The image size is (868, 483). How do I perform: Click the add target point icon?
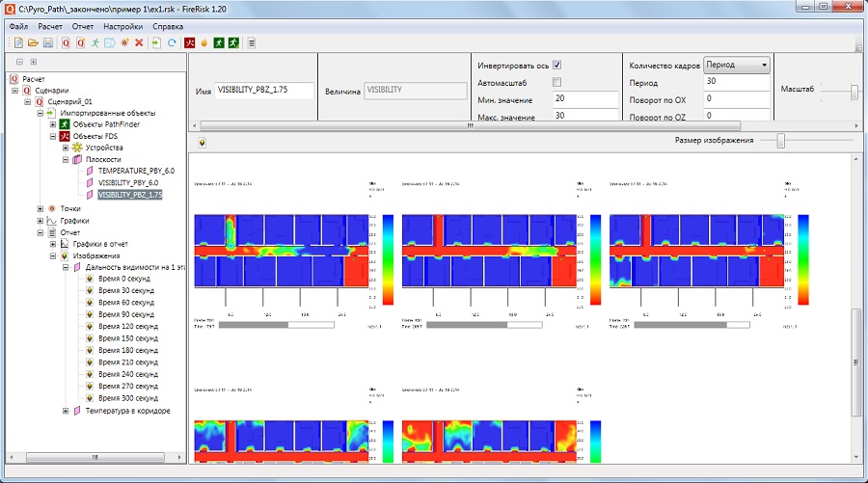[124, 42]
